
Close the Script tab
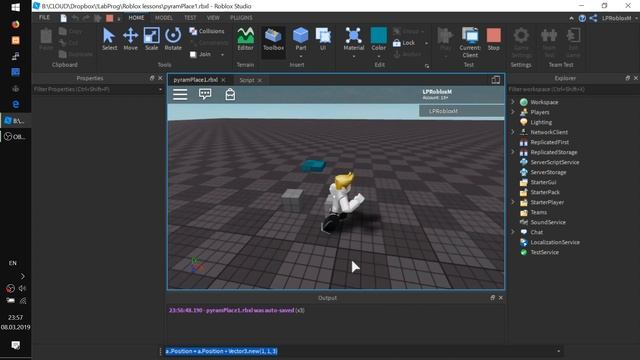pos(260,80)
